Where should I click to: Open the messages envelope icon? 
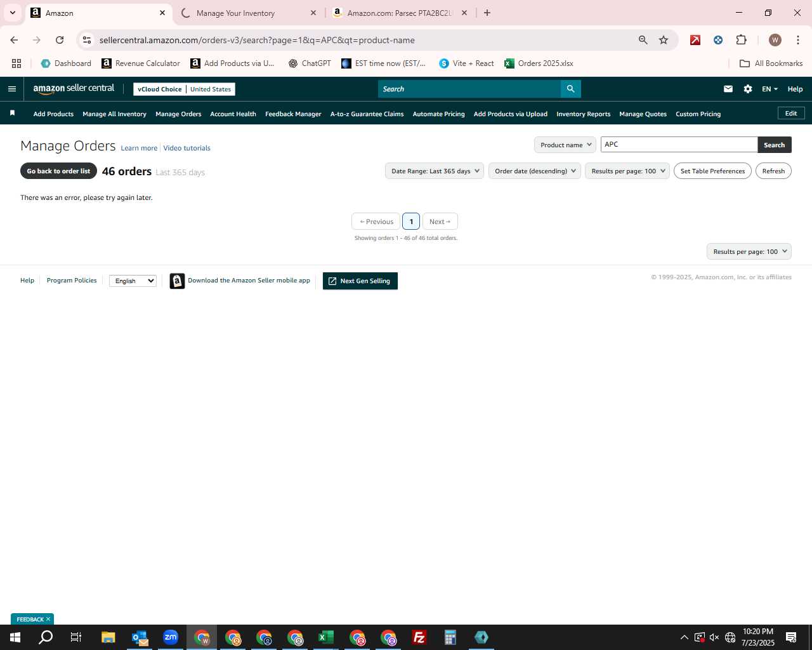(728, 89)
